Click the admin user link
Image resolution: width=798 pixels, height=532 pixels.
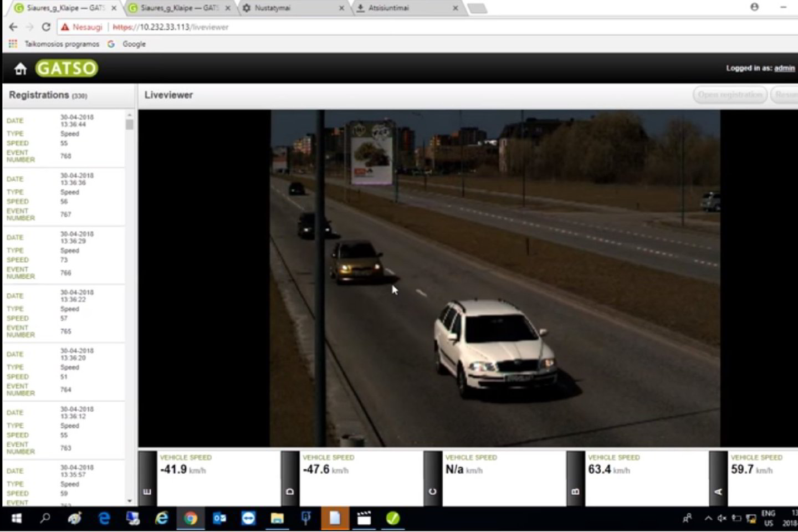[784, 68]
